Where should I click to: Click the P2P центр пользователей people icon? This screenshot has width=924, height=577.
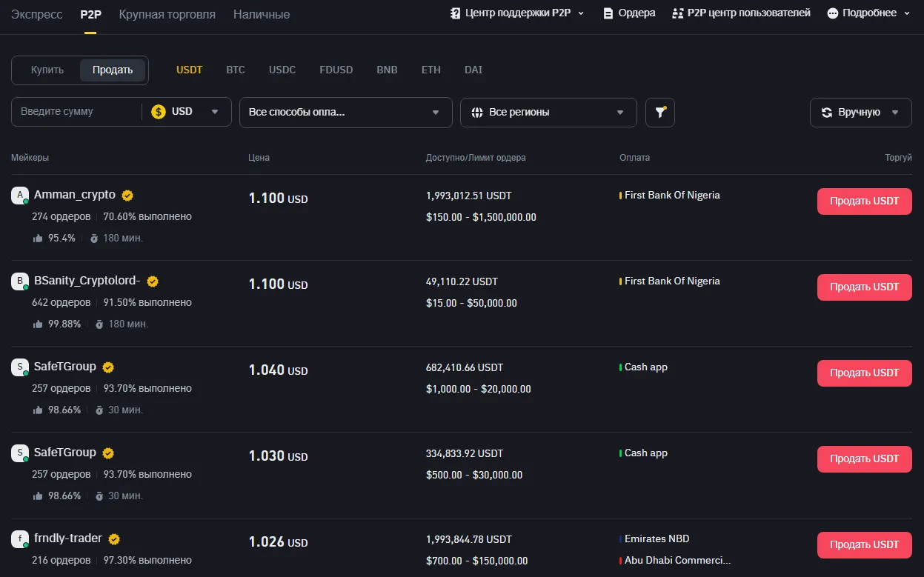click(x=679, y=13)
